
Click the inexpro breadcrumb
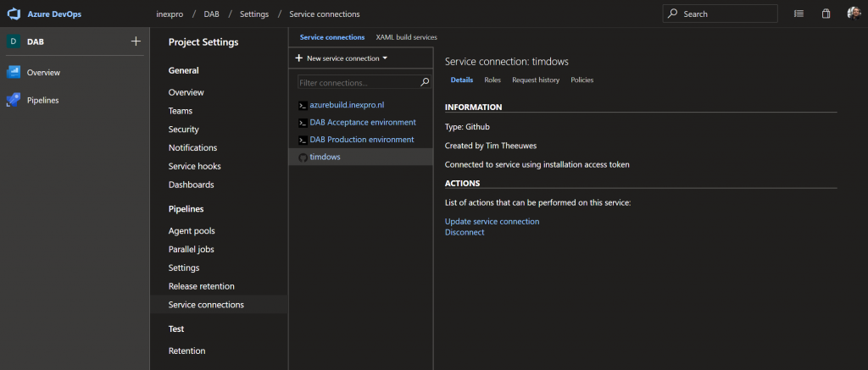170,14
